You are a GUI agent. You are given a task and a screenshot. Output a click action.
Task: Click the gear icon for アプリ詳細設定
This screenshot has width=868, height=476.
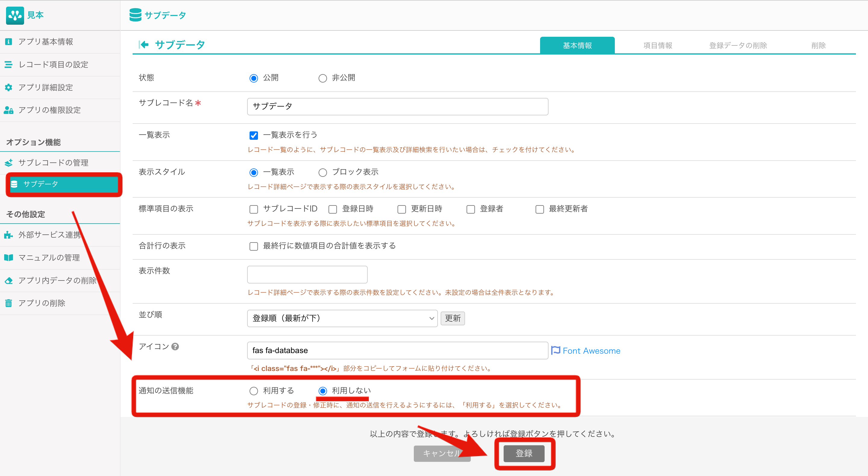point(9,87)
